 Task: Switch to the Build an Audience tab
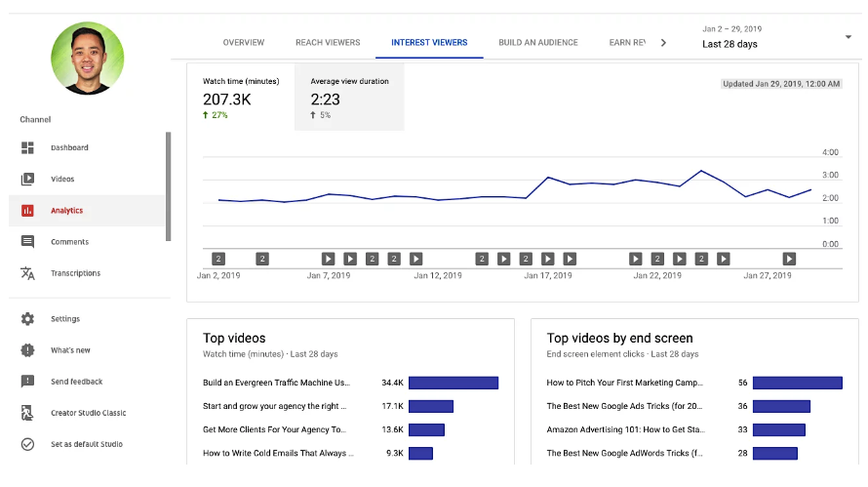538,42
